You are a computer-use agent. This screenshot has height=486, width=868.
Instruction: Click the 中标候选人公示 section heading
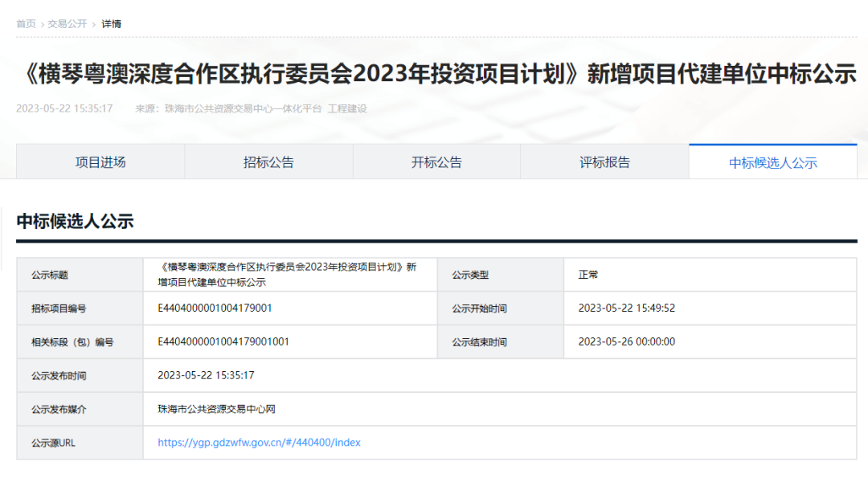click(75, 222)
